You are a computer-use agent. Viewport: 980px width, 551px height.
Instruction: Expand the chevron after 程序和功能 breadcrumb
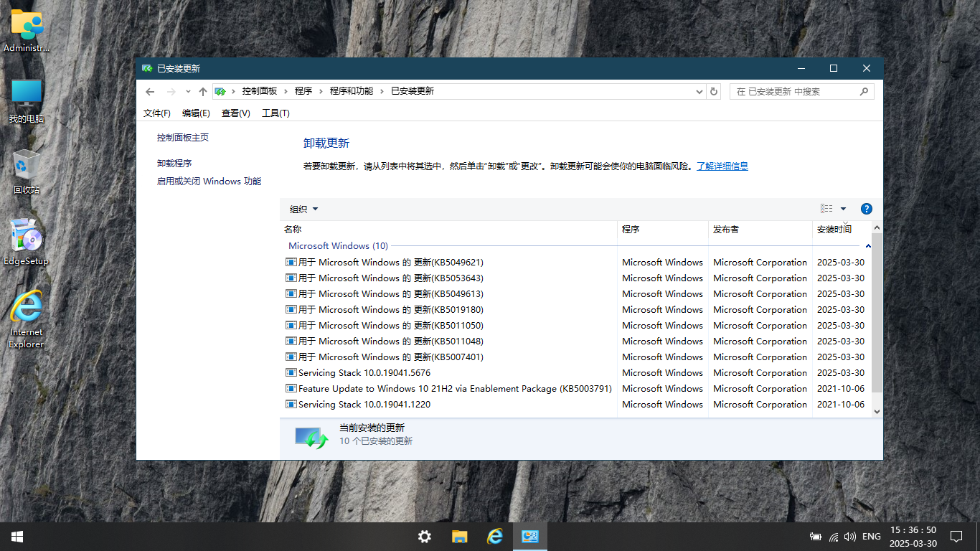pyautogui.click(x=382, y=91)
